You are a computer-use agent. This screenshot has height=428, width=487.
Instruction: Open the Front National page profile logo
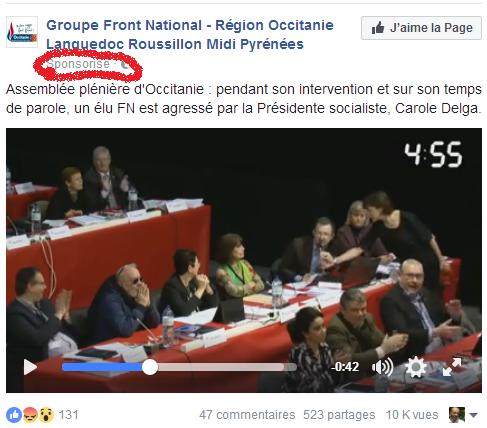tap(22, 32)
